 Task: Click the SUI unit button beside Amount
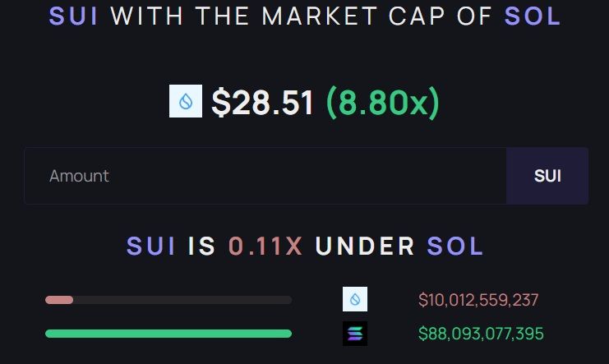(x=547, y=176)
